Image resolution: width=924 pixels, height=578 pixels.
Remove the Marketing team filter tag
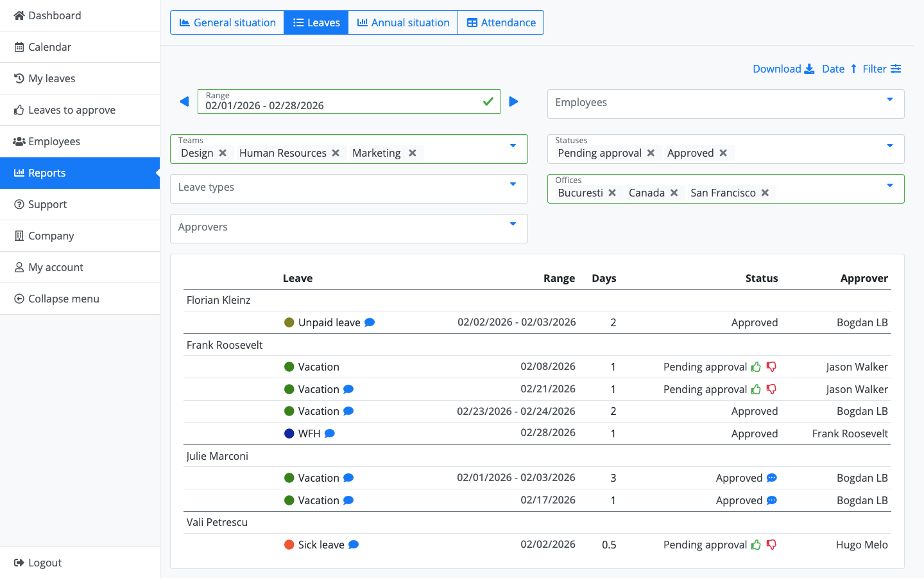413,153
